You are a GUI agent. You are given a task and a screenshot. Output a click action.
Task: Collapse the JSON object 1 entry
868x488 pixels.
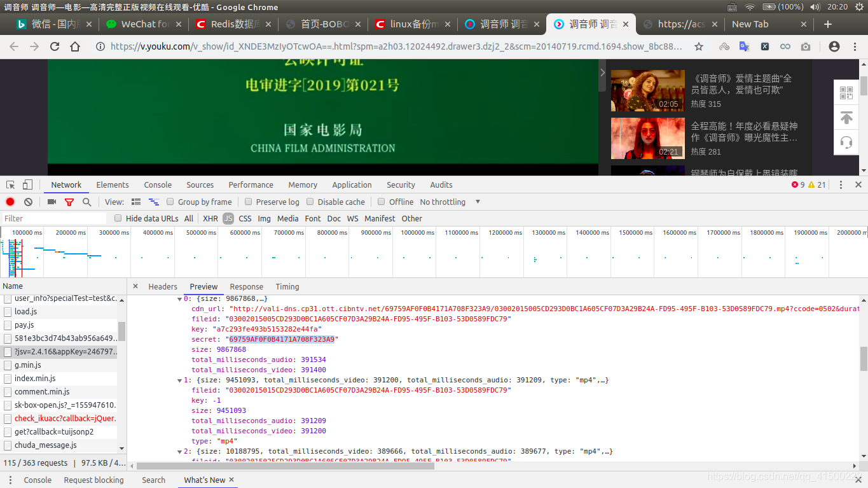(x=179, y=380)
